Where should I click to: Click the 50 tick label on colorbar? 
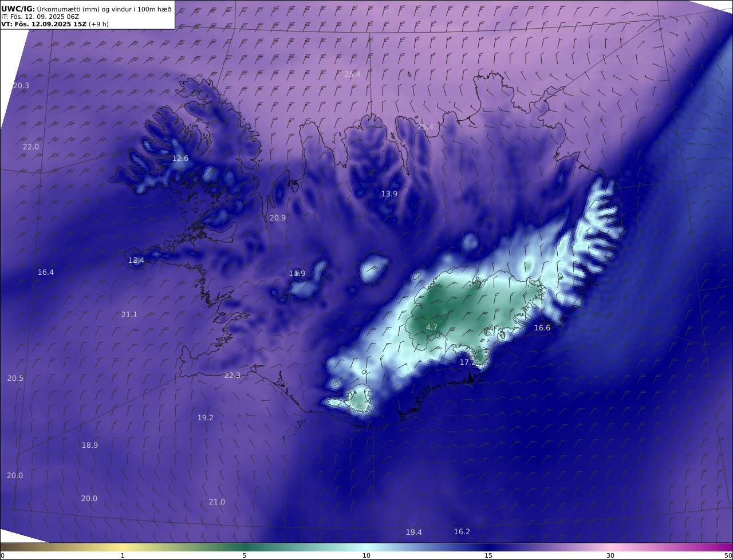728,556
